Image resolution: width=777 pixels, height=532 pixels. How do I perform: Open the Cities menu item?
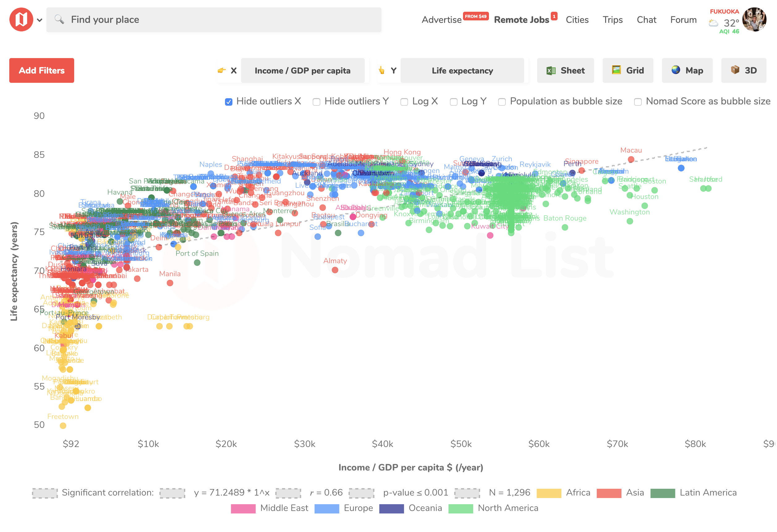click(x=577, y=20)
